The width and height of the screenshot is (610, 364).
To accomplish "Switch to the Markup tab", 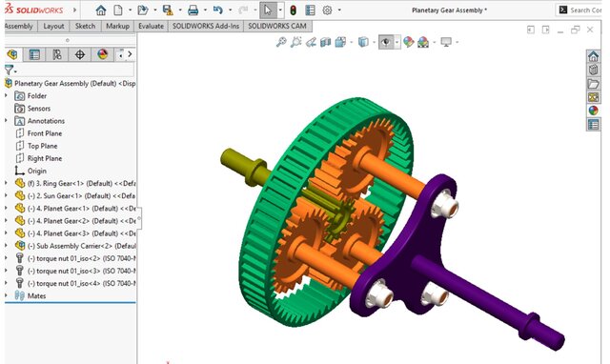I will (x=117, y=26).
